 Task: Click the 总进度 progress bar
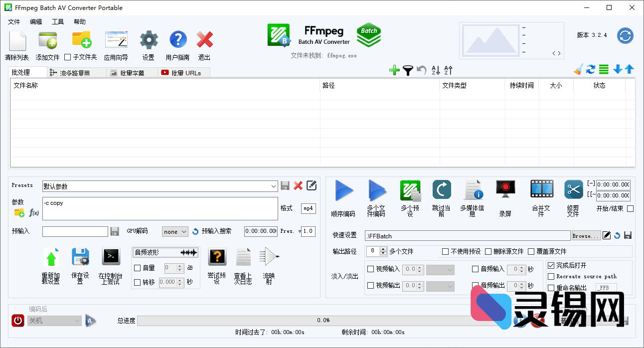[x=323, y=321]
